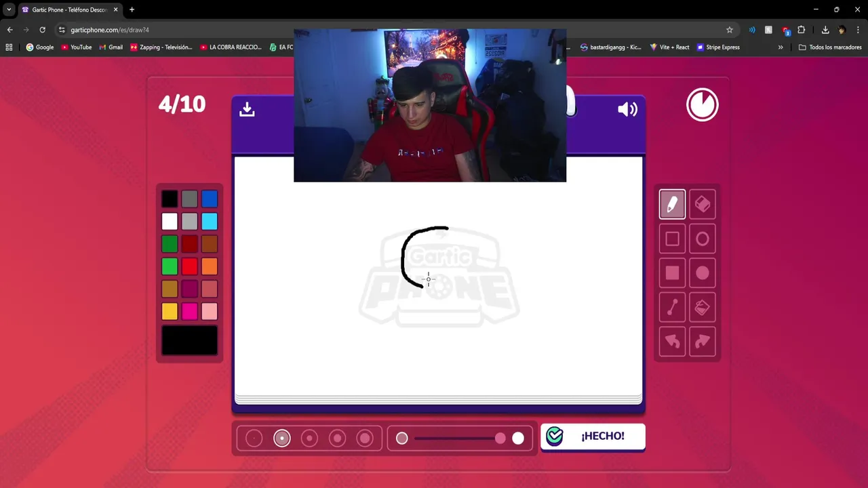Pick the hot pink color swatch
Viewport: 868px width, 488px height.
pos(189,311)
